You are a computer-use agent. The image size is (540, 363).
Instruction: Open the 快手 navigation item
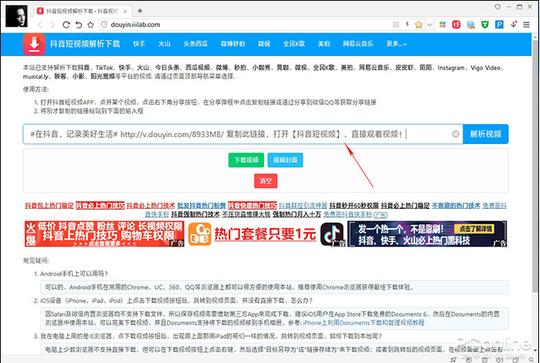(x=139, y=44)
